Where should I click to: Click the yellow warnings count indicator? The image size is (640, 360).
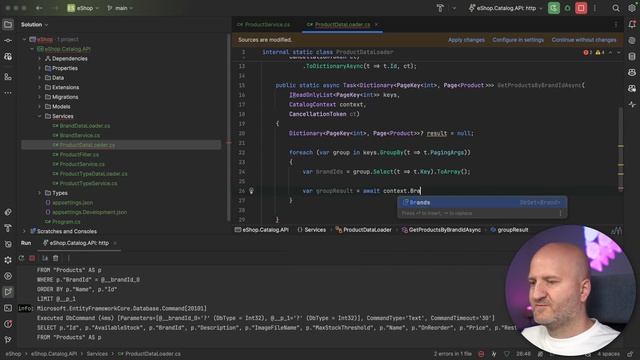click(x=600, y=52)
